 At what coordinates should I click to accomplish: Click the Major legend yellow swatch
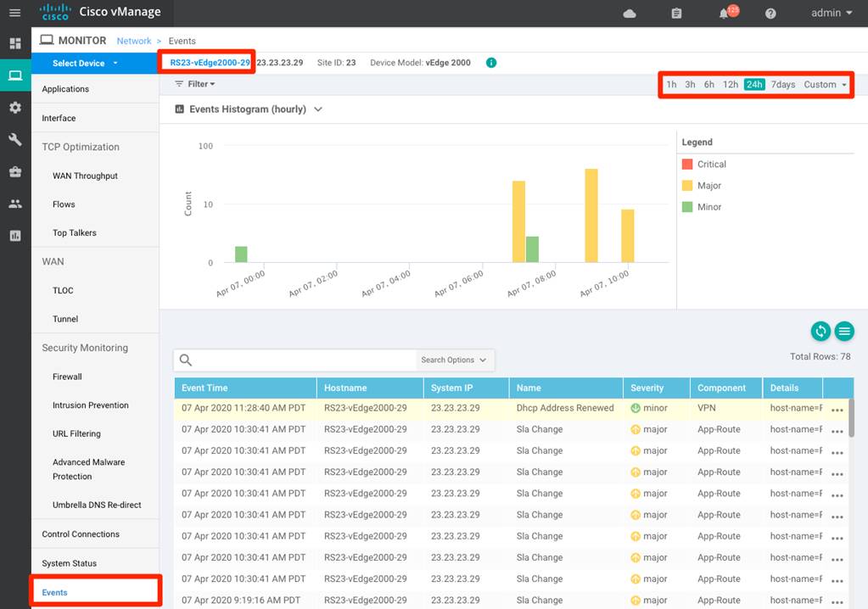687,186
